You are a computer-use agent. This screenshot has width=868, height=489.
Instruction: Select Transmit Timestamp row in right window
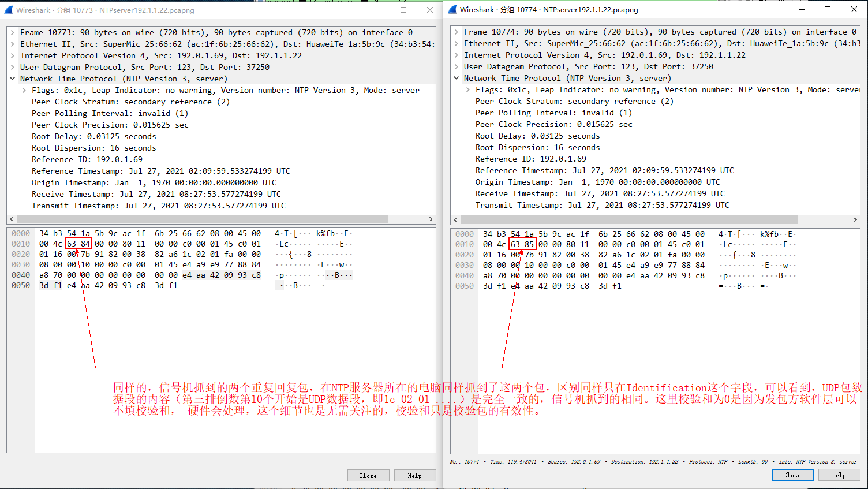click(656, 206)
